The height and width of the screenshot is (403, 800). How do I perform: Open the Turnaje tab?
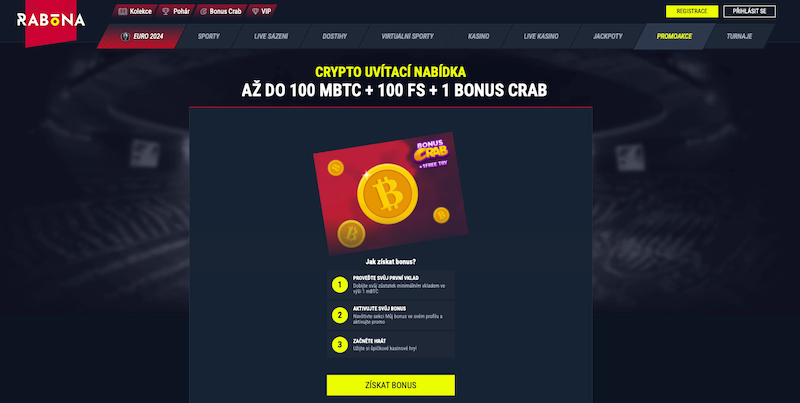[739, 36]
